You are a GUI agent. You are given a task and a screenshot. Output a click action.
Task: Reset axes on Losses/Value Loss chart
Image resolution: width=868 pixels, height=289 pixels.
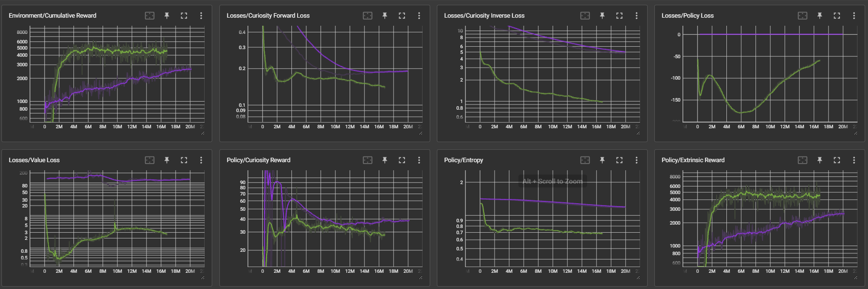150,160
